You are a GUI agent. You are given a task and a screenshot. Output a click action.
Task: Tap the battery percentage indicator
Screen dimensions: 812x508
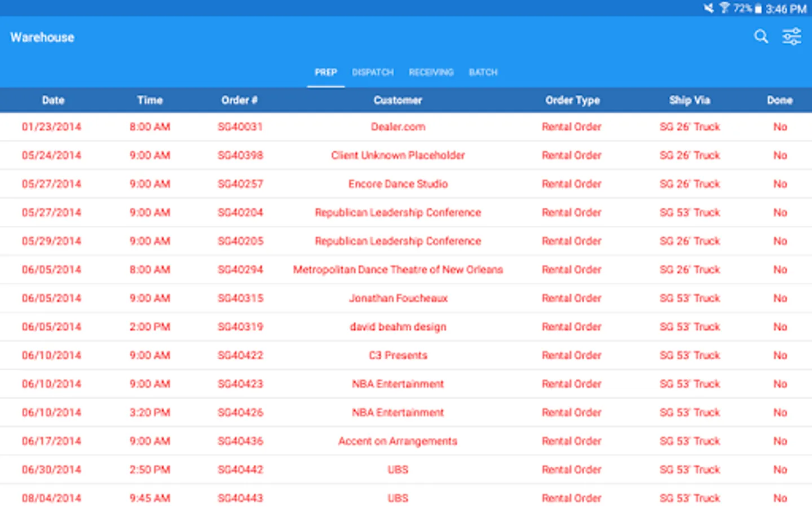coord(742,8)
